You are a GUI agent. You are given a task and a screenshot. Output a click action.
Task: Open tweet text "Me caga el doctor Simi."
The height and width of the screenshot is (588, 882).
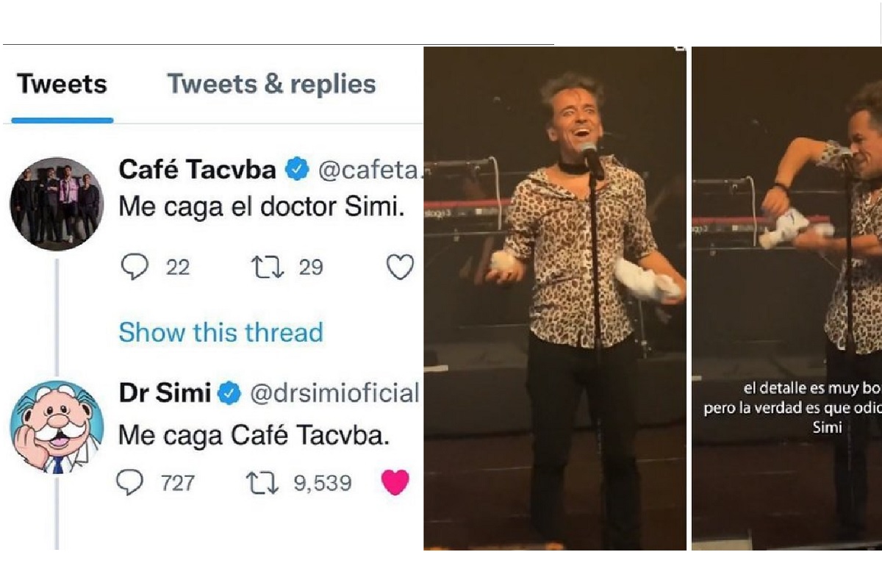(262, 208)
